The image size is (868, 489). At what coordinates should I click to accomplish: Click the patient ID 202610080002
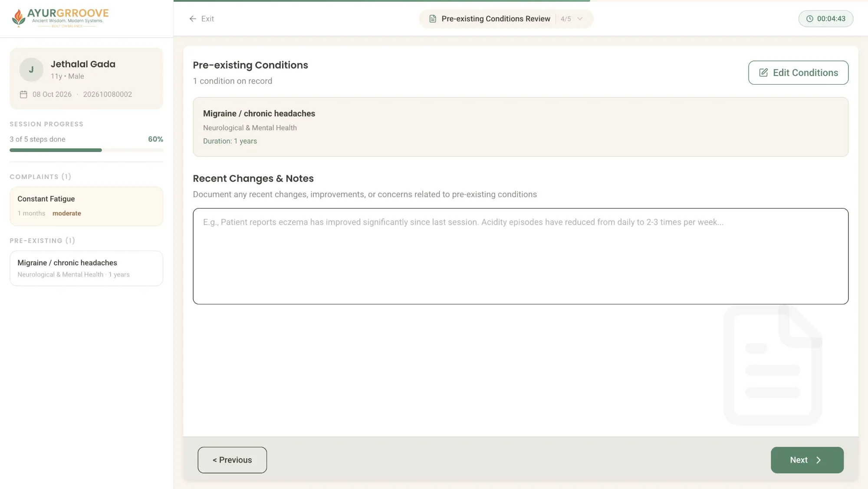click(x=107, y=94)
